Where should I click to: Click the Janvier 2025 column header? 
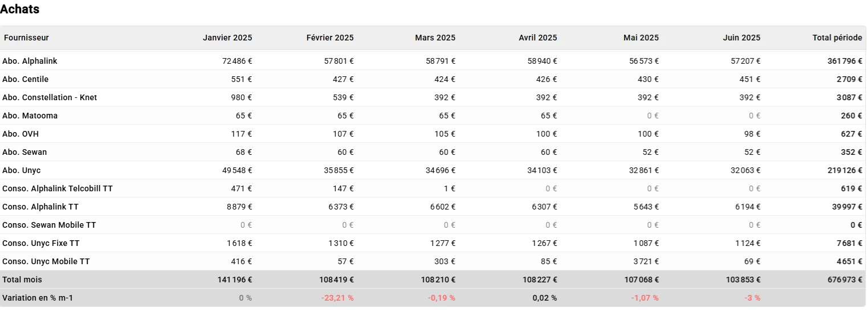(227, 38)
